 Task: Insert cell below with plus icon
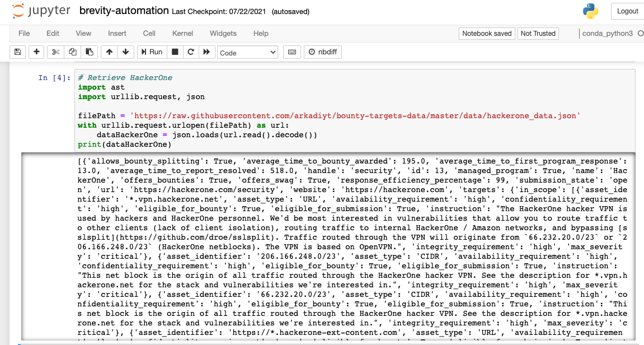(x=37, y=52)
